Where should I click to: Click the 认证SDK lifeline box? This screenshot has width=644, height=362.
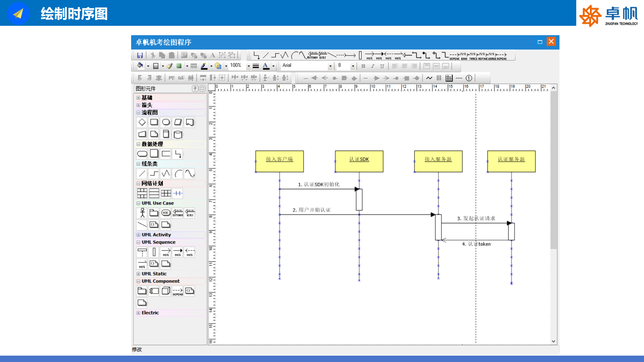(359, 161)
